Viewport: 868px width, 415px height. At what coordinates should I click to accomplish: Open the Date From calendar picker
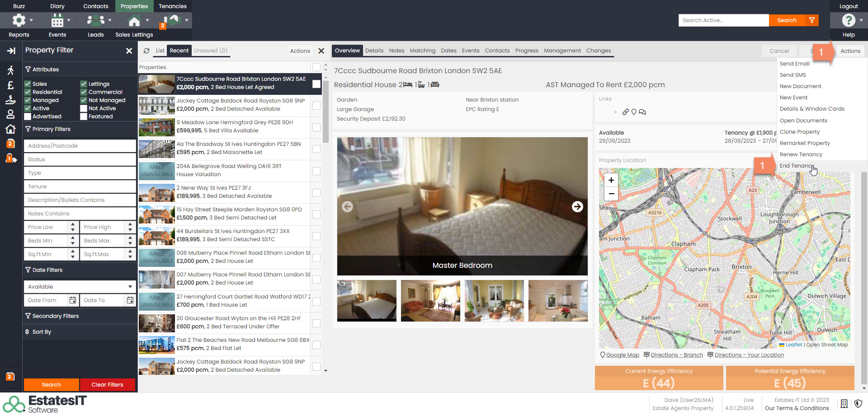[73, 300]
